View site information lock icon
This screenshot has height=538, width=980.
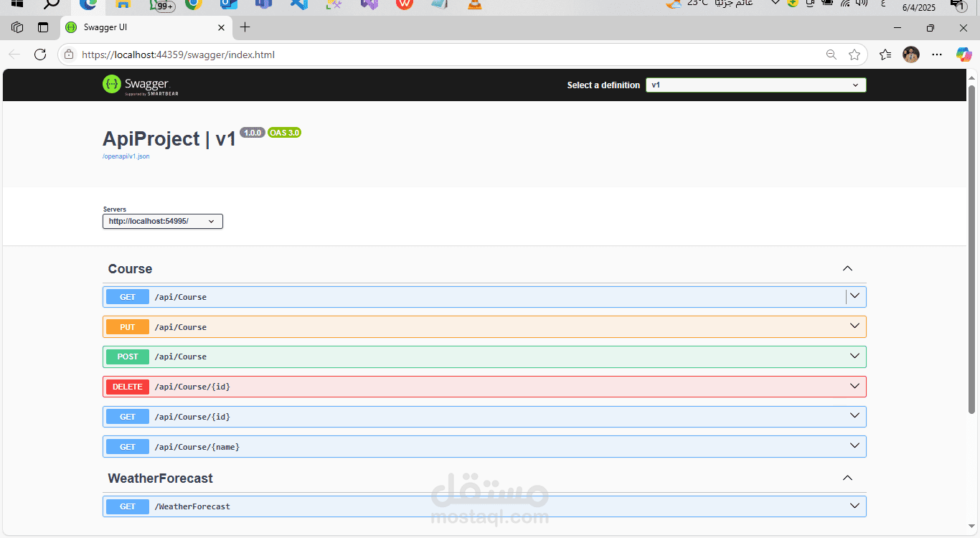click(x=69, y=55)
